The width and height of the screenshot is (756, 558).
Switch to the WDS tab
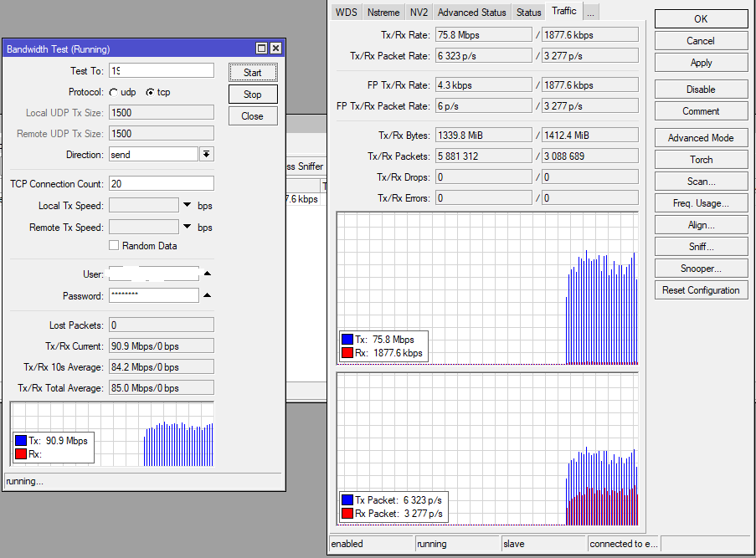coord(346,13)
